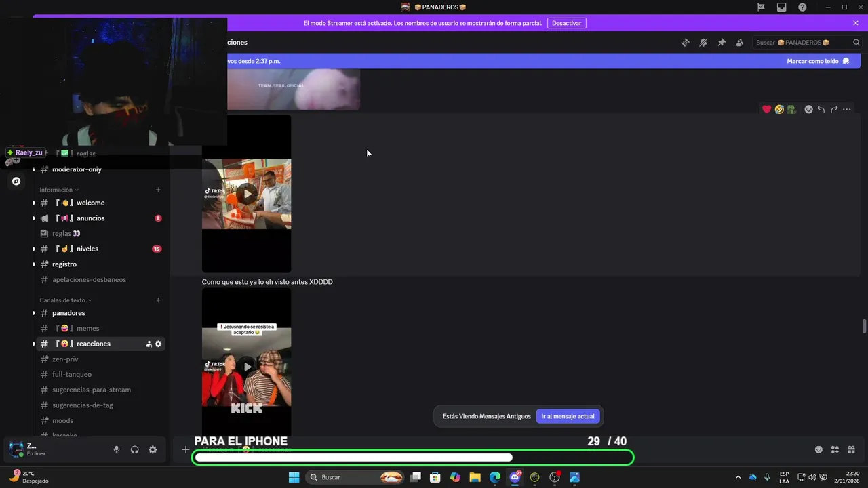This screenshot has width=868, height=488.
Task: Add a channel to Canales de texto
Action: point(158,300)
